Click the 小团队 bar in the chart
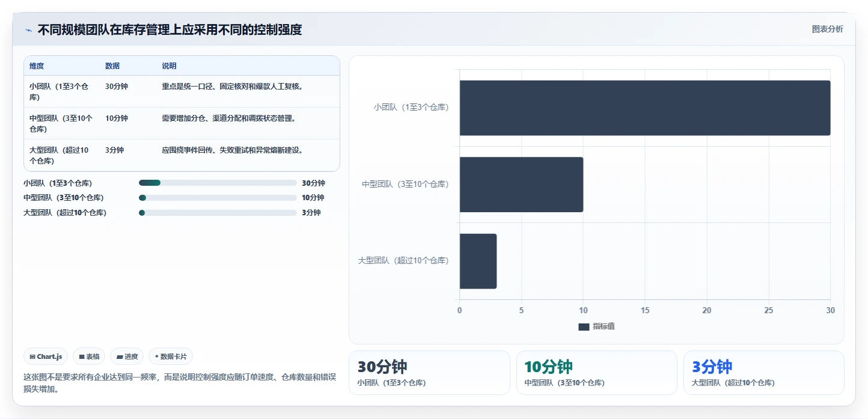868x419 pixels. click(x=645, y=108)
